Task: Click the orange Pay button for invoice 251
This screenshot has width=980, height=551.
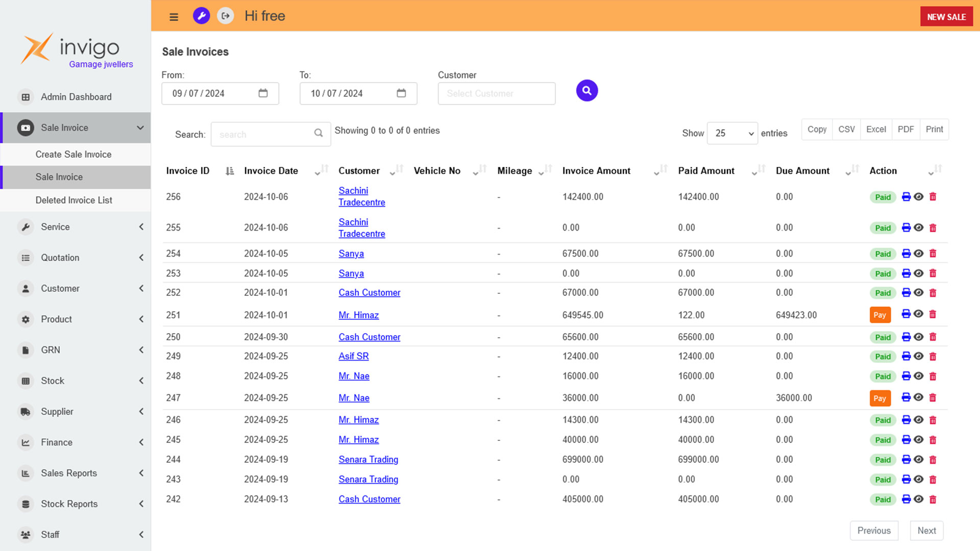Action: [x=880, y=315]
